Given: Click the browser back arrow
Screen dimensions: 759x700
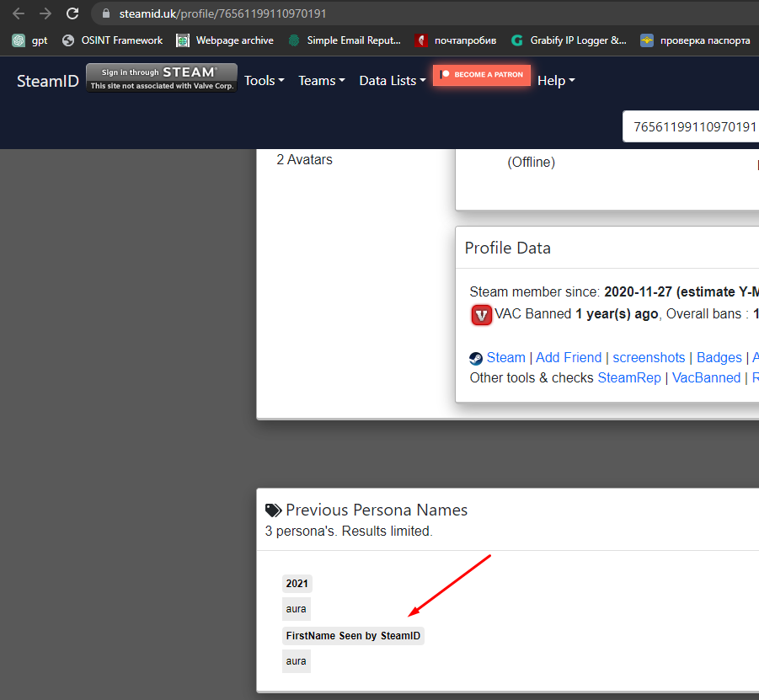Looking at the screenshot, I should pos(19,13).
